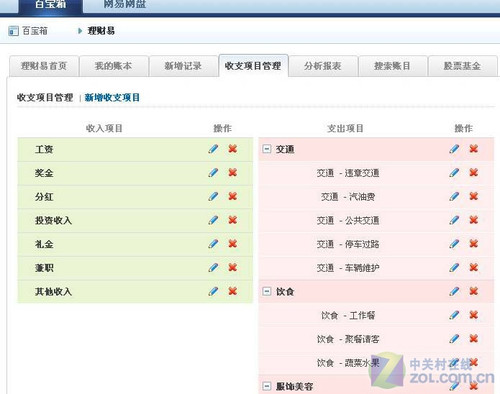Image resolution: width=500 pixels, height=394 pixels.
Task: Delete the 交通 - 公共交通 item
Action: pyautogui.click(x=474, y=220)
